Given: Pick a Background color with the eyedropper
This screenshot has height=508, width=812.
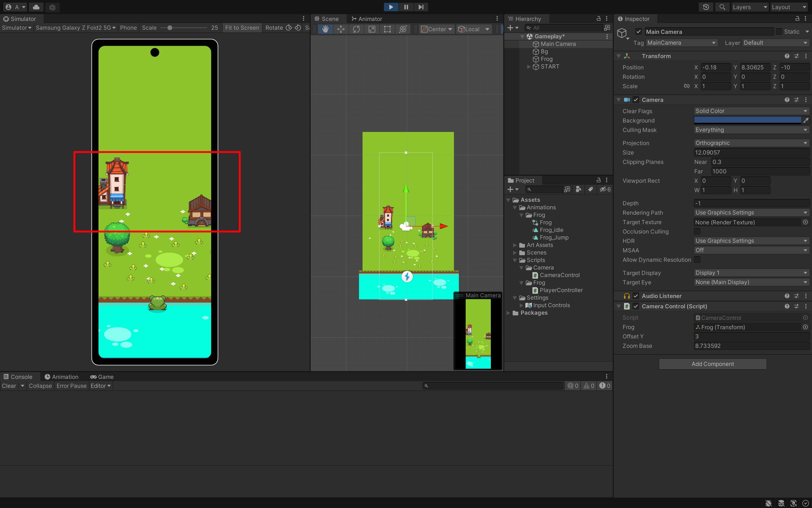Looking at the screenshot, I should click(x=806, y=120).
